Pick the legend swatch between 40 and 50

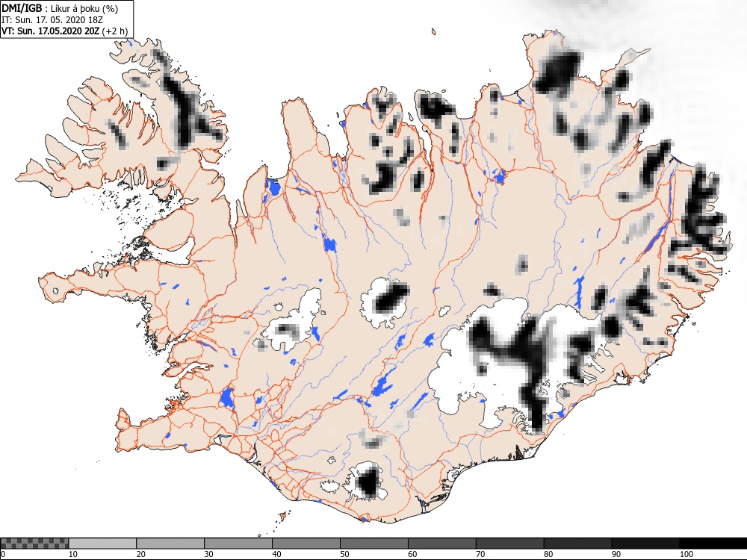[x=306, y=544]
